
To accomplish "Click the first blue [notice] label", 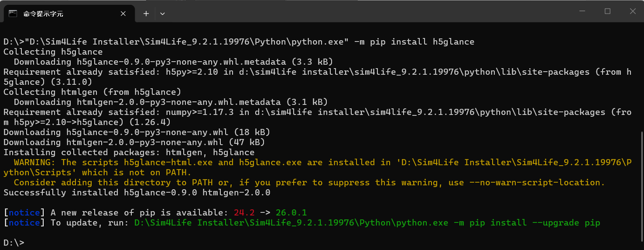I will pos(24,213).
